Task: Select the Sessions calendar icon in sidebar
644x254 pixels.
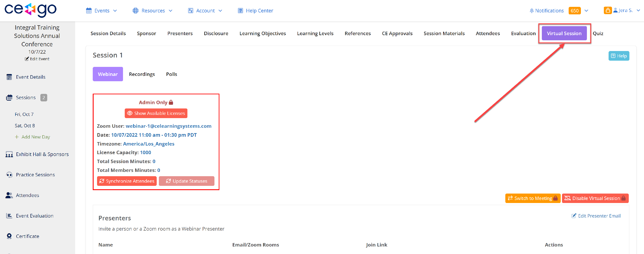Action: (x=9, y=97)
